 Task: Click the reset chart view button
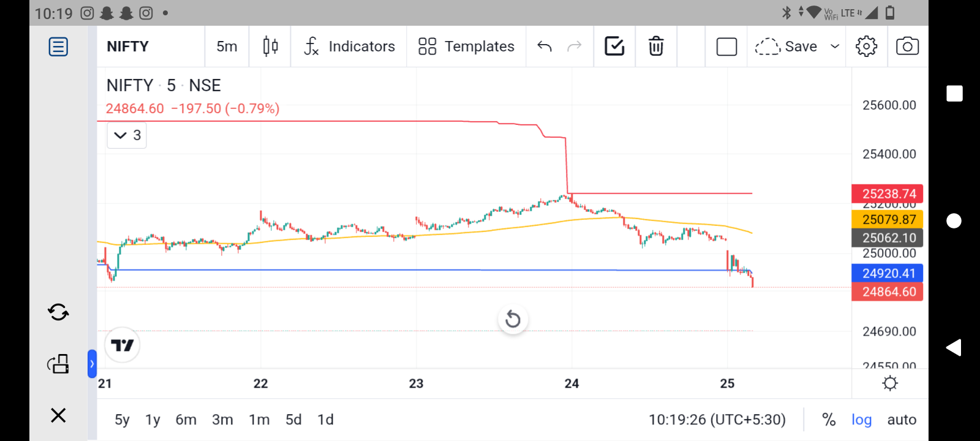pyautogui.click(x=513, y=319)
